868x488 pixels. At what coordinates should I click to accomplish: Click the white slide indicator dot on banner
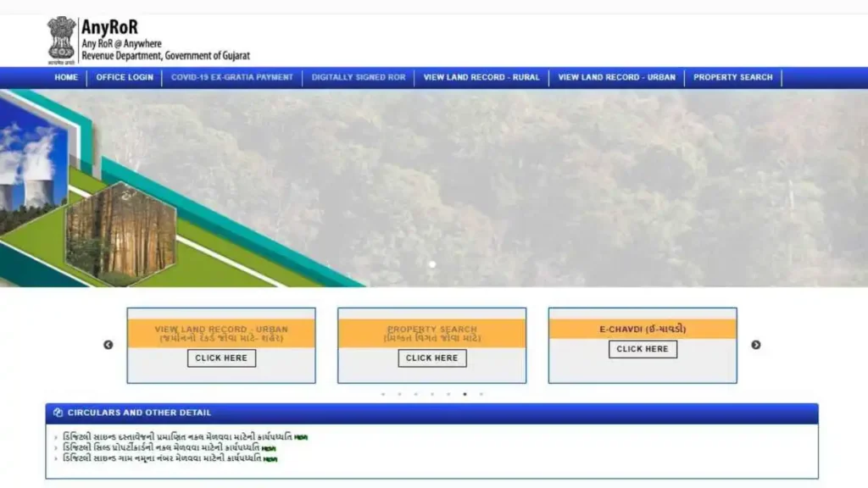[432, 264]
